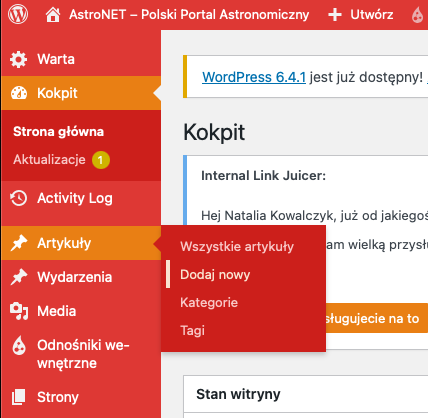Viewport: 428px width, 418px height.
Task: Open the Warta sidebar menu
Action: (81, 59)
